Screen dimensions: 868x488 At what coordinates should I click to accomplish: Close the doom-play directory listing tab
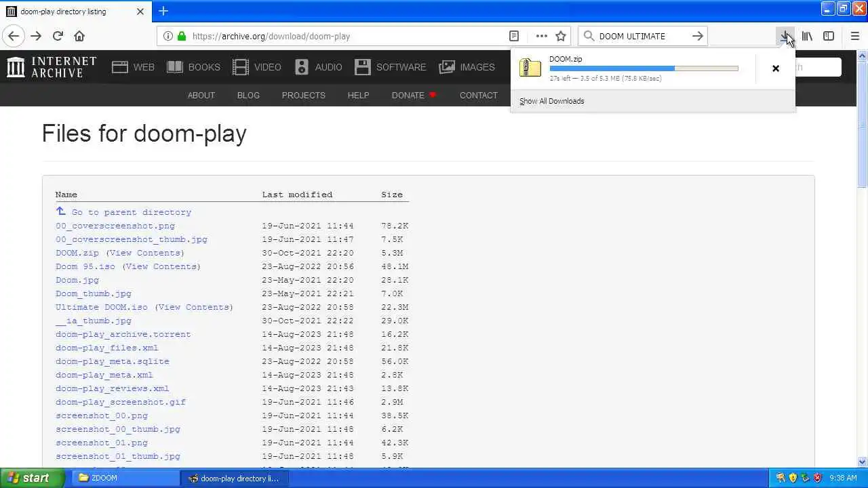coord(140,12)
